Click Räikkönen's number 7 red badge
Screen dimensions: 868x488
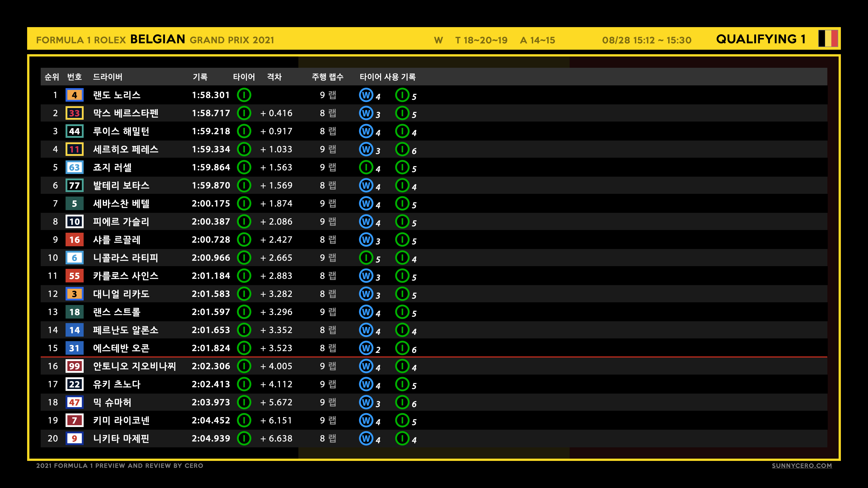[74, 420]
